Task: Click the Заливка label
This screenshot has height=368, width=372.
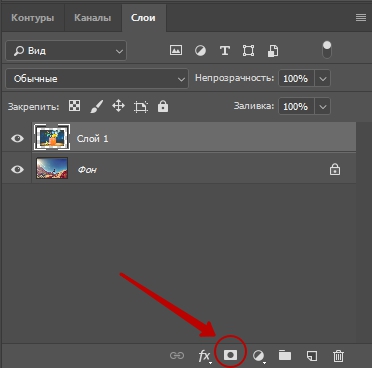Action: coord(254,106)
